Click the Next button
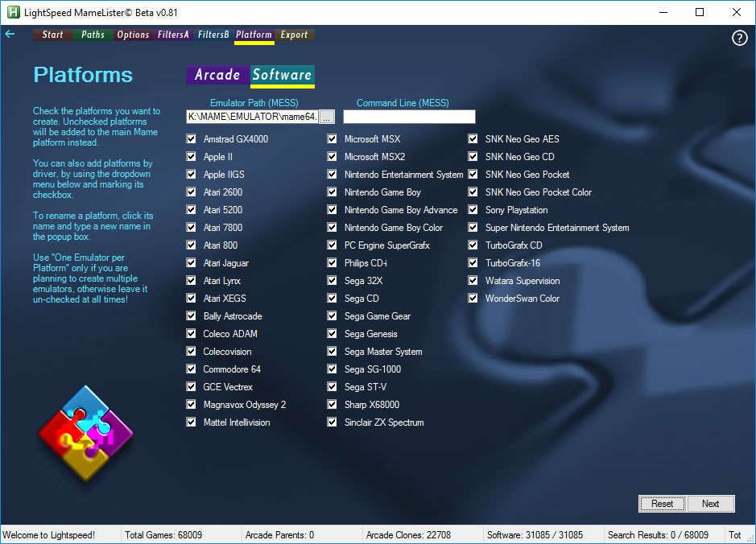The image size is (756, 544). click(711, 504)
